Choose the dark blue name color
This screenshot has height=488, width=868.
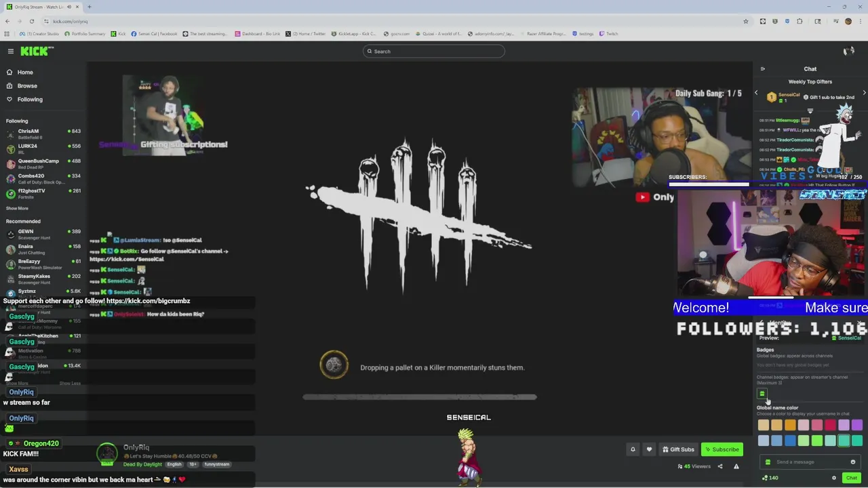(x=790, y=441)
